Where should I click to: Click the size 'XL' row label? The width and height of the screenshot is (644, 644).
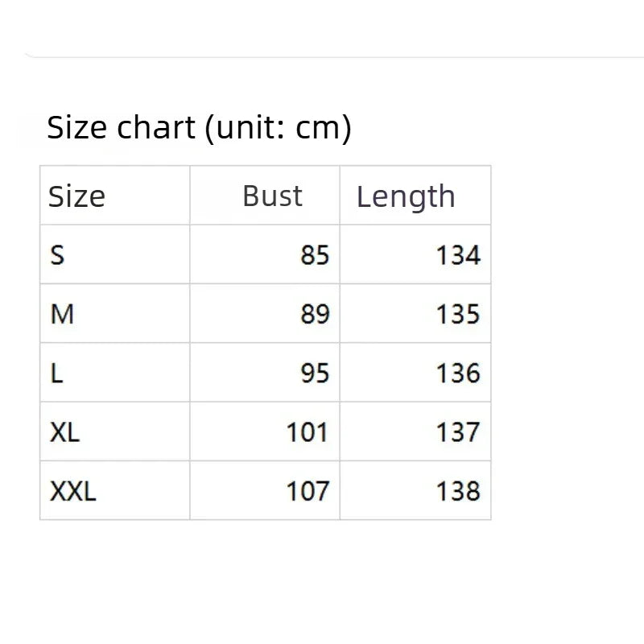64,432
